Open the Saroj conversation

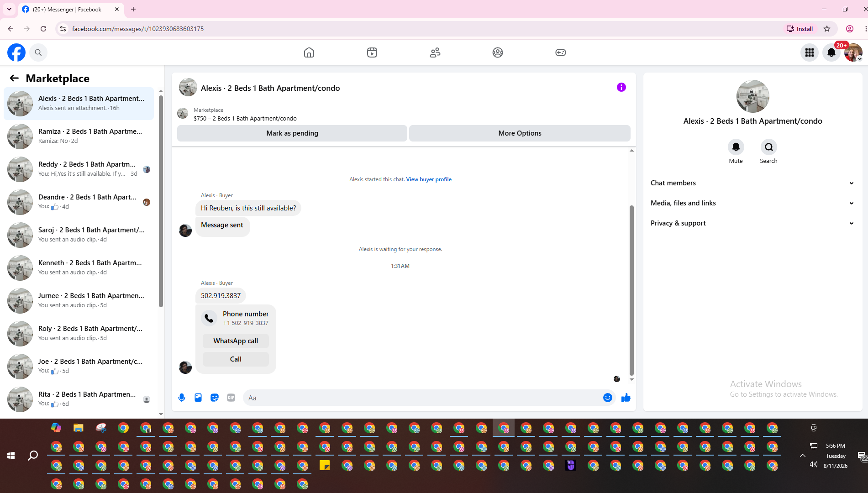79,235
